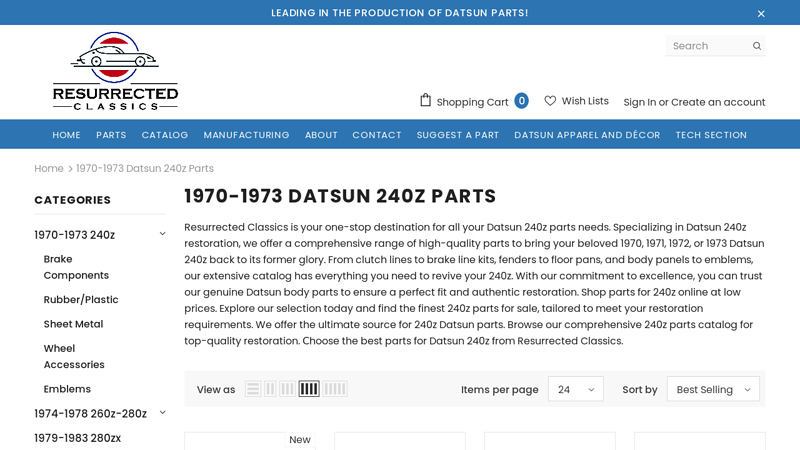This screenshot has height=450, width=800.
Task: Open the CONTACT menu item
Action: pyautogui.click(x=377, y=135)
